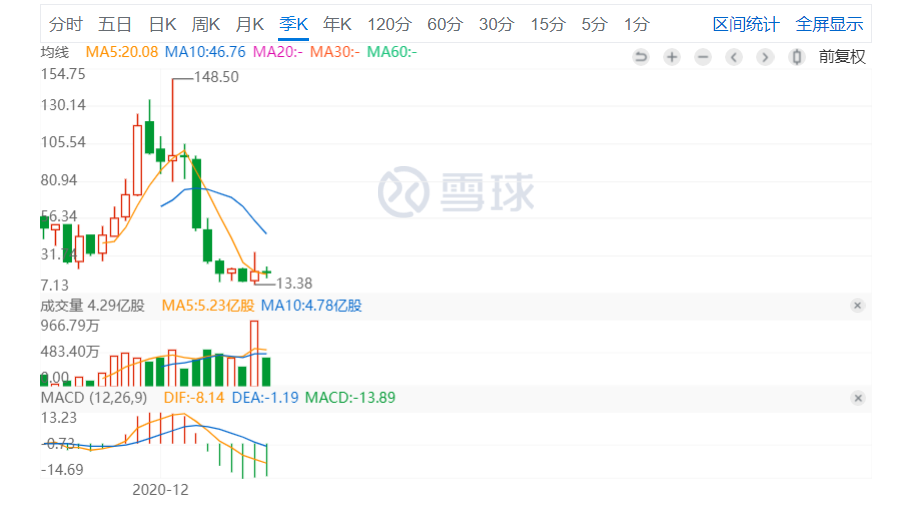898x505 pixels.
Task: Select the 日K tab
Action: [162, 24]
